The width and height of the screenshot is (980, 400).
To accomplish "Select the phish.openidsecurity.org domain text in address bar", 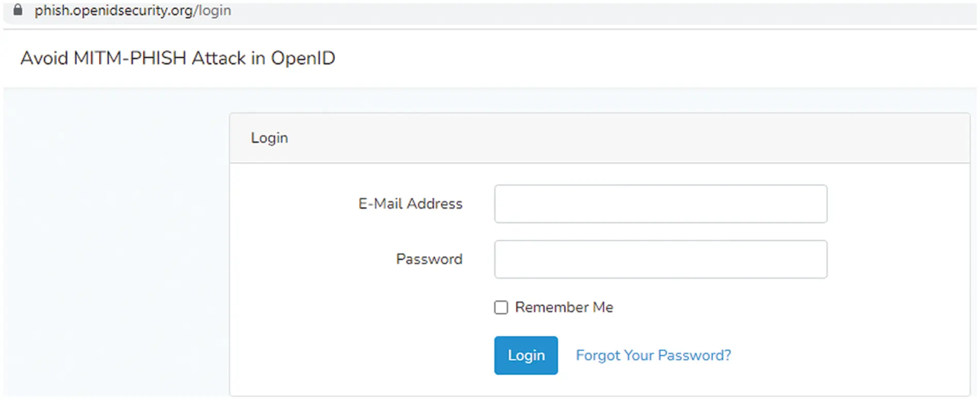I will (x=114, y=10).
